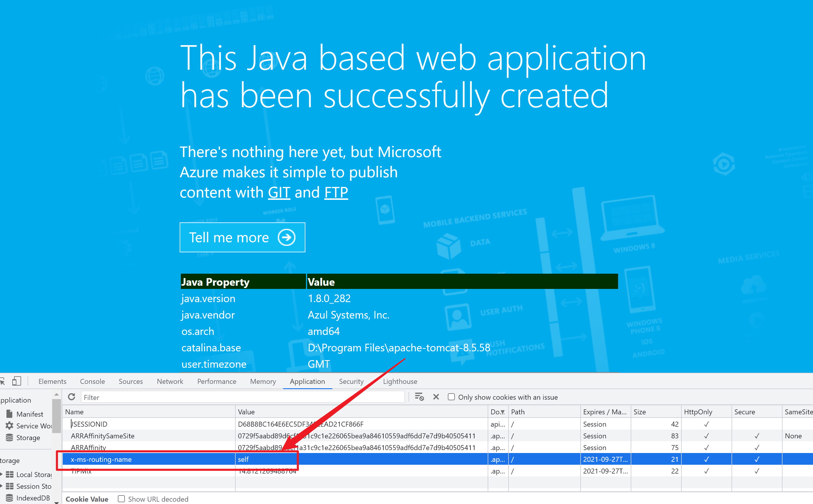The image size is (813, 504).
Task: Click the cookie Filter input field
Action: tap(242, 397)
